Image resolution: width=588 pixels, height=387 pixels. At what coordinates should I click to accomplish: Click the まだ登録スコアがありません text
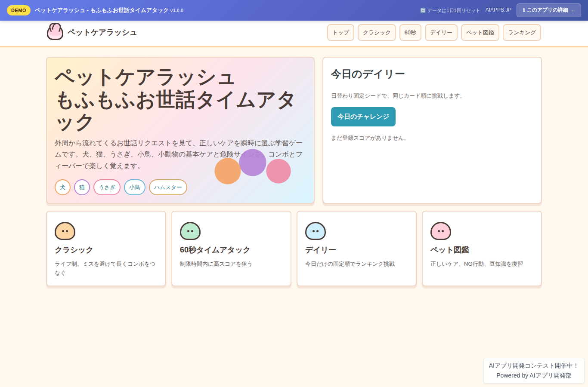click(370, 138)
